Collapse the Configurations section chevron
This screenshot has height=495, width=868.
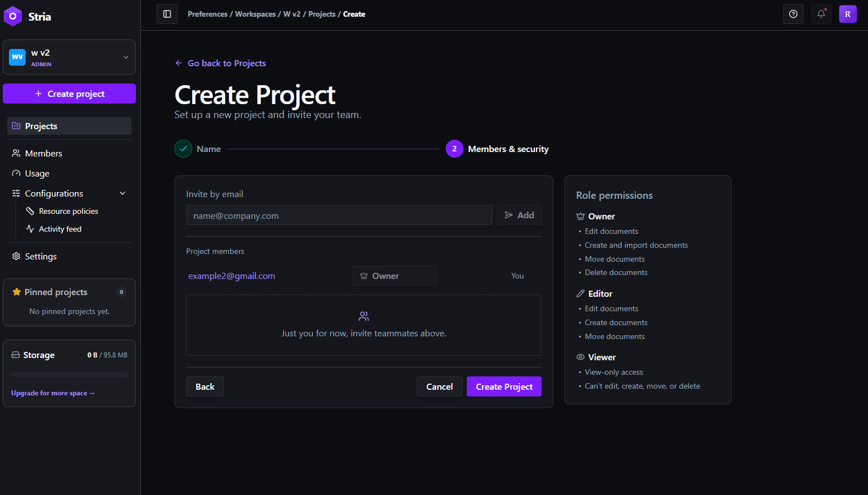tap(123, 193)
